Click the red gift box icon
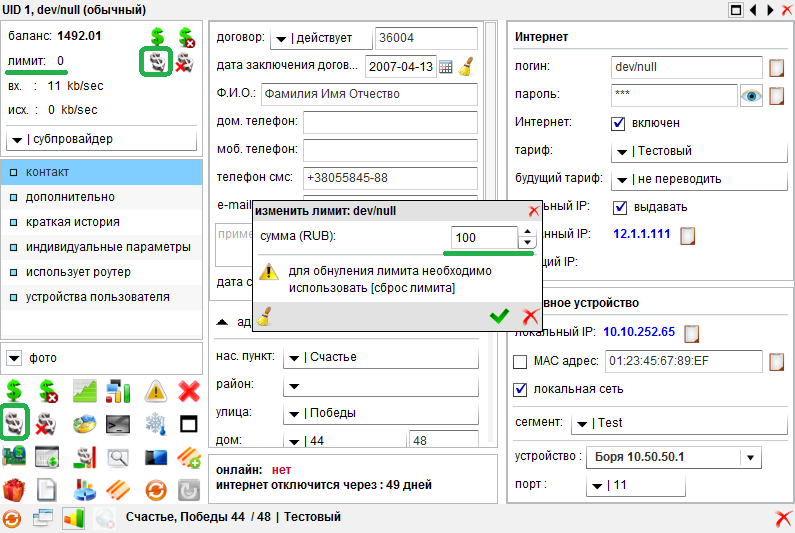795x533 pixels. (x=14, y=490)
